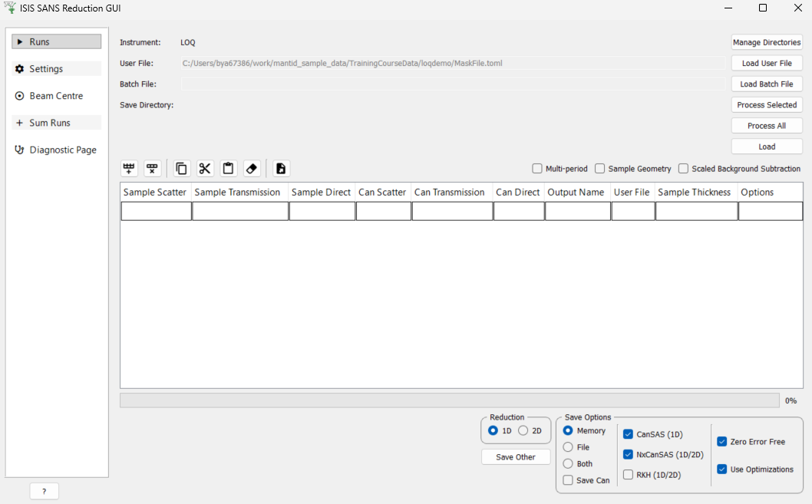Click the gear icon beside Settings
Screen dimensions: 812x504
tap(20, 69)
